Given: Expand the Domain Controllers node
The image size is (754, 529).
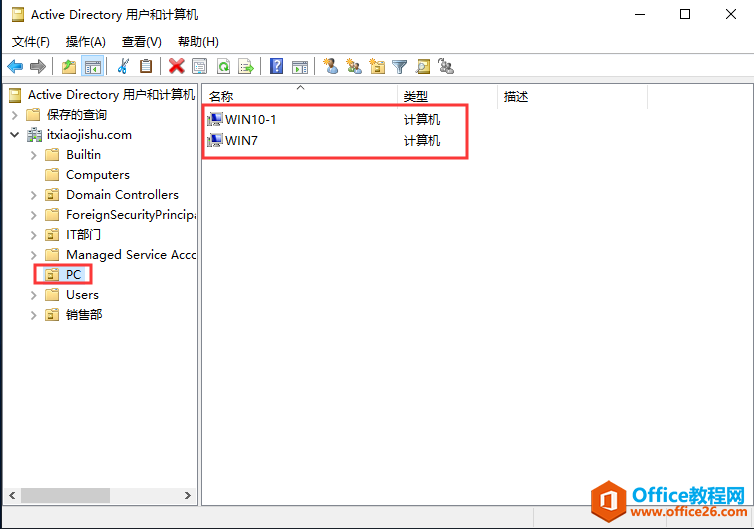Looking at the screenshot, I should 34,195.
